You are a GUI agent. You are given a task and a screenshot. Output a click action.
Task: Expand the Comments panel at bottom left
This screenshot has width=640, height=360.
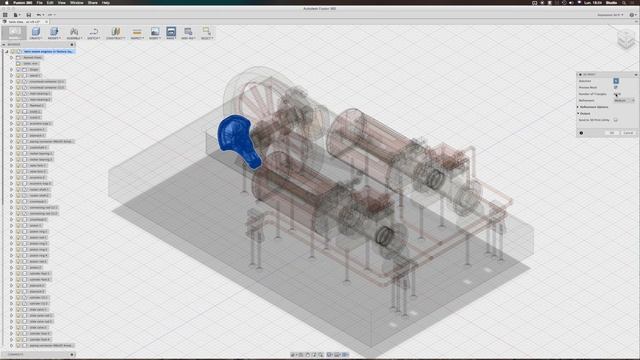[72, 354]
